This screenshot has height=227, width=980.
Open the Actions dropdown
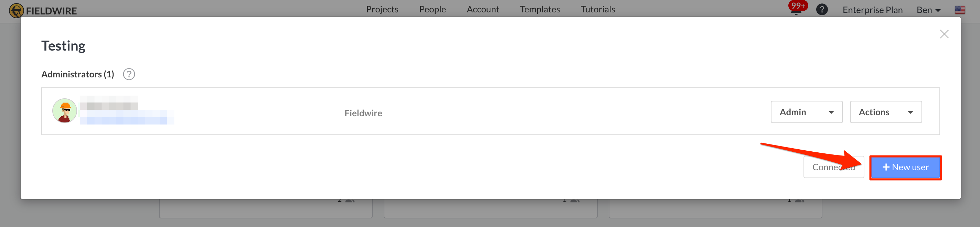(x=886, y=112)
